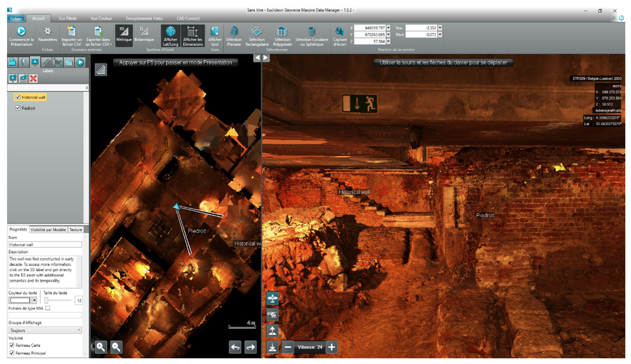This screenshot has height=364, width=631.
Task: Activate Sélection Polygonale tool
Action: pyautogui.click(x=282, y=32)
